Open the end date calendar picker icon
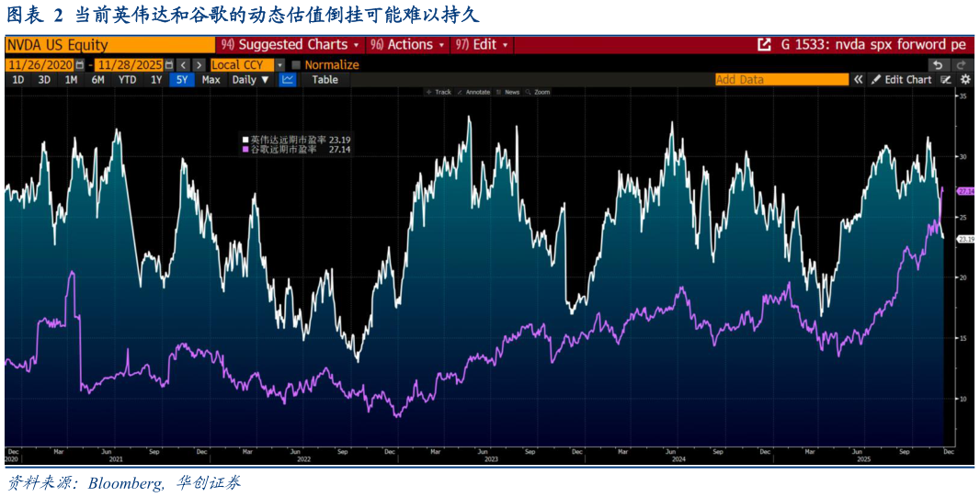 click(168, 65)
